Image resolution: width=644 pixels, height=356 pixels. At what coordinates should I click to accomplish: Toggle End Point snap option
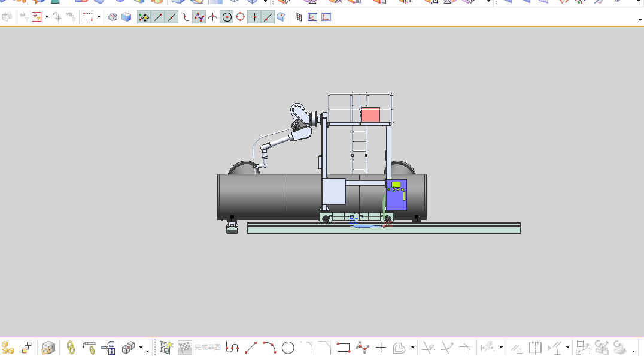(x=158, y=17)
